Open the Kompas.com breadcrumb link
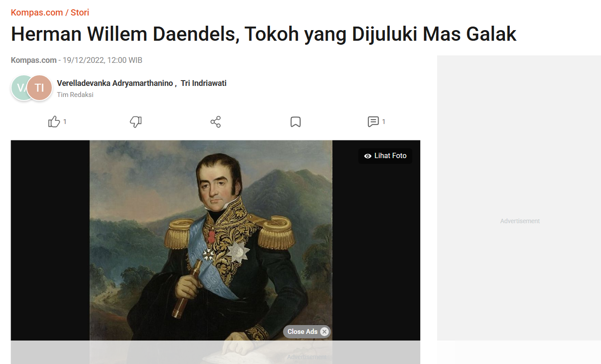The height and width of the screenshot is (364, 601). (x=37, y=12)
